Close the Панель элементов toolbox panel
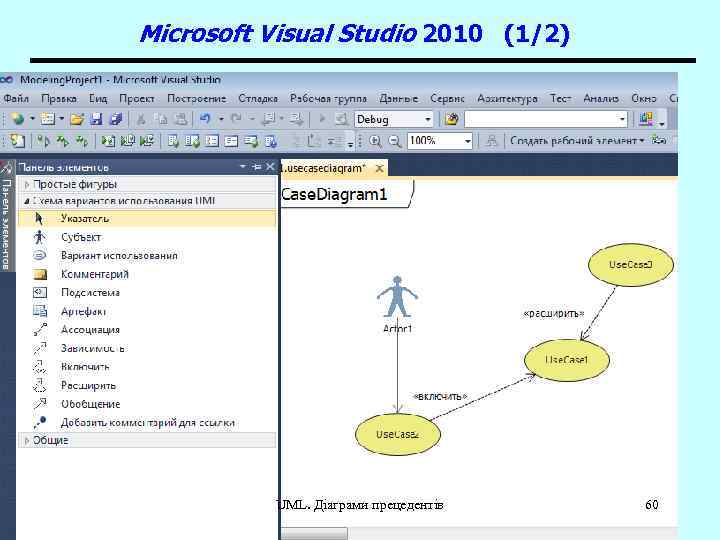Viewport: 720px width, 540px height. (270, 167)
